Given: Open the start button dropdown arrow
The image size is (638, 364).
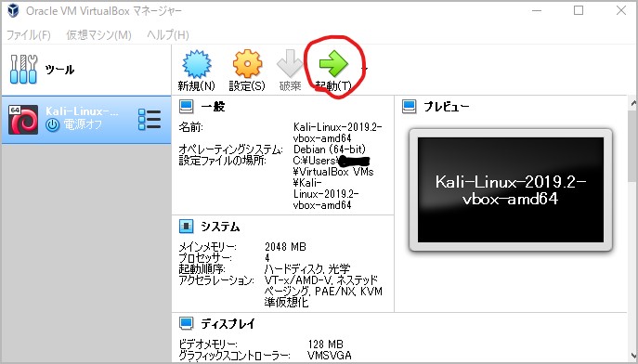Looking at the screenshot, I should (x=365, y=69).
